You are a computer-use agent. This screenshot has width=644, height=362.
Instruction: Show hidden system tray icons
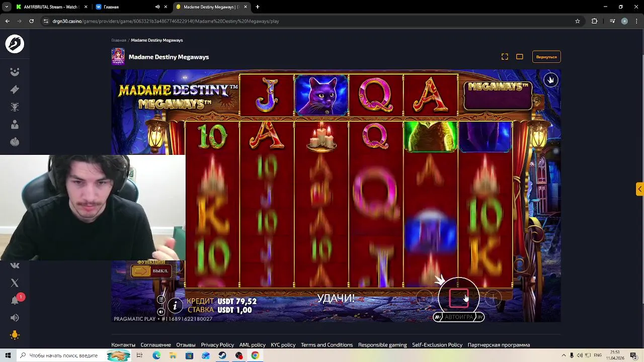(563, 355)
